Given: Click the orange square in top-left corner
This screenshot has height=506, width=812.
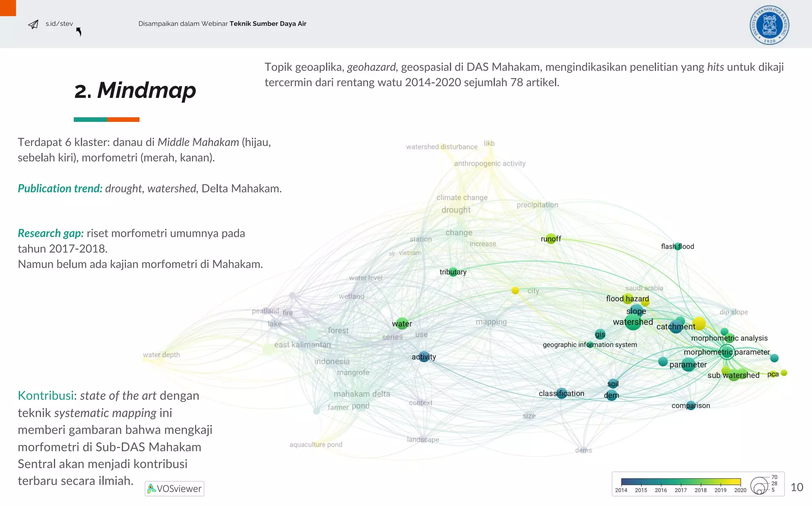Looking at the screenshot, I should point(8,8).
